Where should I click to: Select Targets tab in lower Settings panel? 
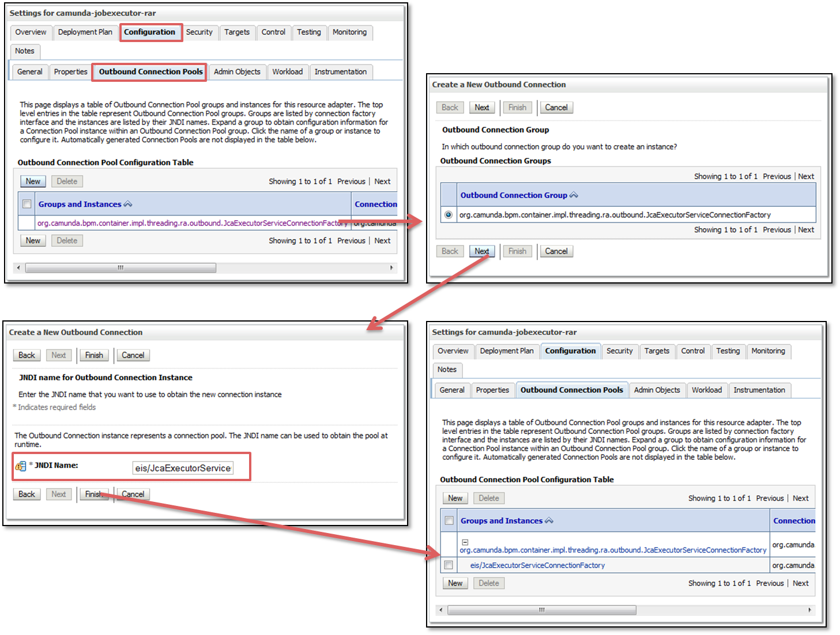[657, 351]
